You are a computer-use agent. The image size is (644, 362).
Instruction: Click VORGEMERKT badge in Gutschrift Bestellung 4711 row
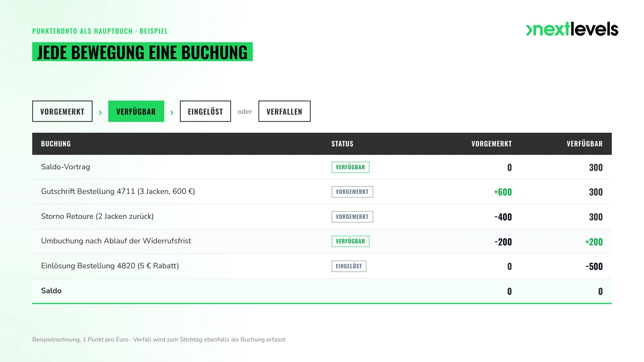click(352, 192)
